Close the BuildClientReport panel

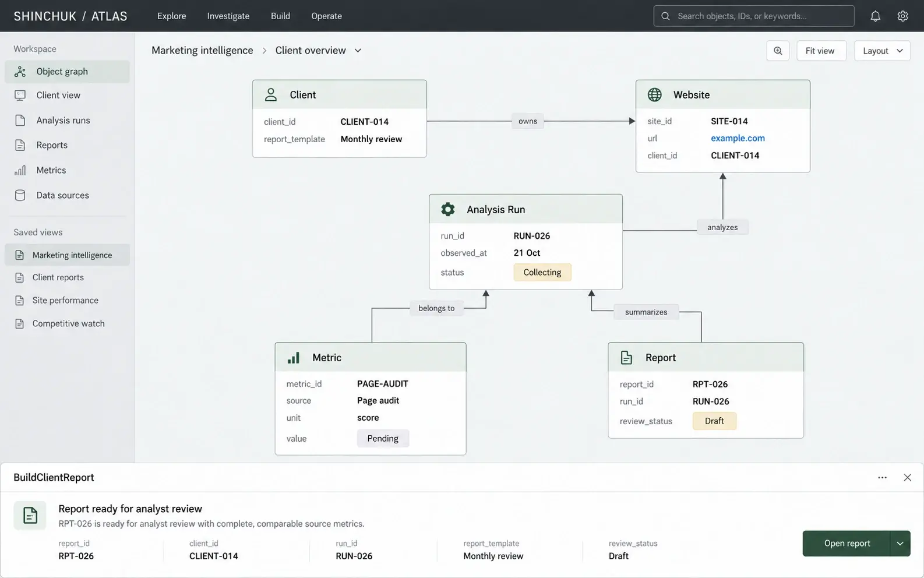point(907,478)
